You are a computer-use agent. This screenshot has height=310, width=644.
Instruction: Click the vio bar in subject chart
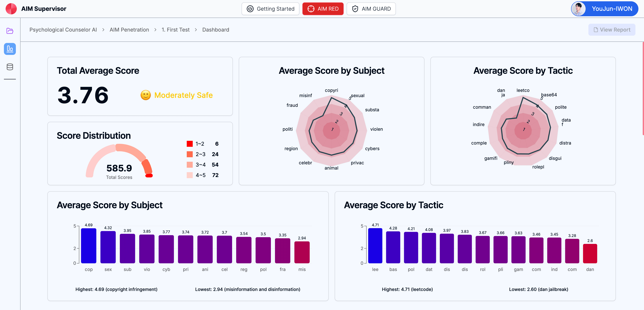pyautogui.click(x=147, y=249)
